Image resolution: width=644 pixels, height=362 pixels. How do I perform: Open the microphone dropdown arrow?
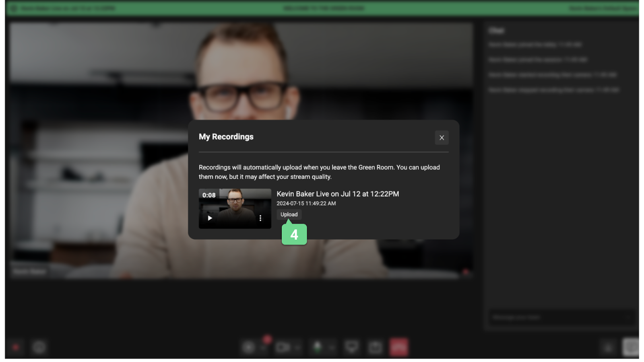point(332,347)
